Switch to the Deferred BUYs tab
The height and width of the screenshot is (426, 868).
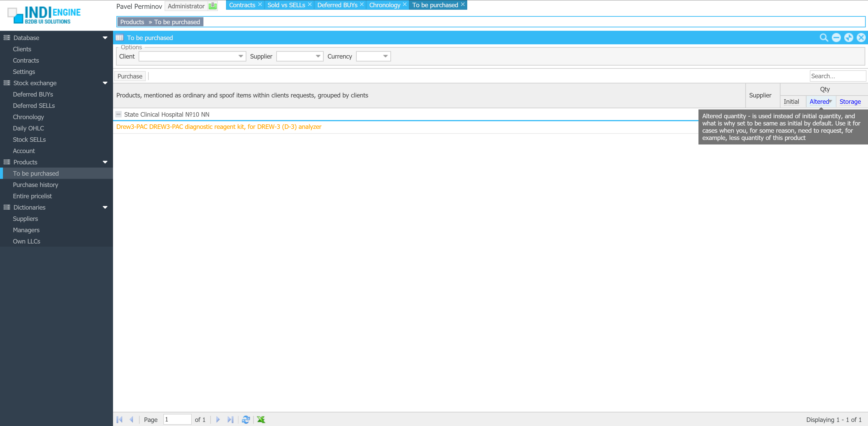337,5
